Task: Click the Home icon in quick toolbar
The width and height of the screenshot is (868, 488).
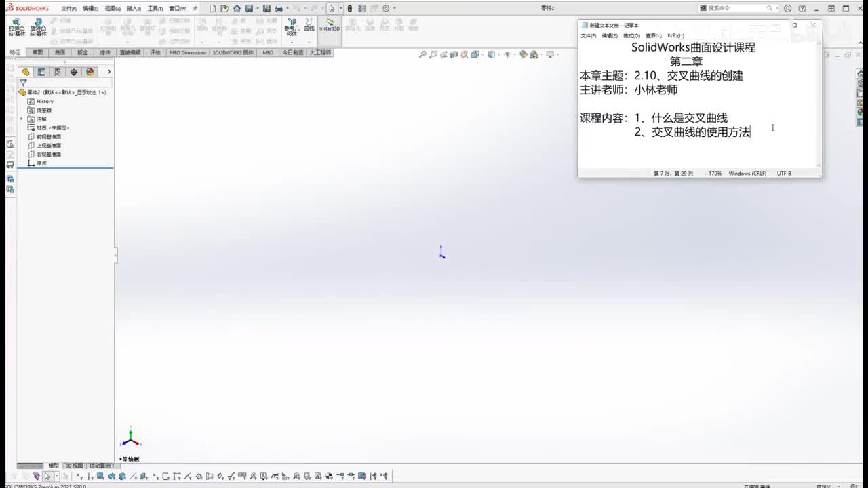Action: 237,8
